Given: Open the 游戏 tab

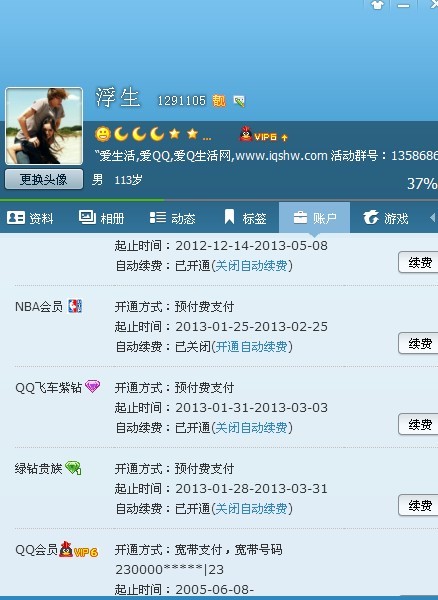Looking at the screenshot, I should tap(385, 218).
